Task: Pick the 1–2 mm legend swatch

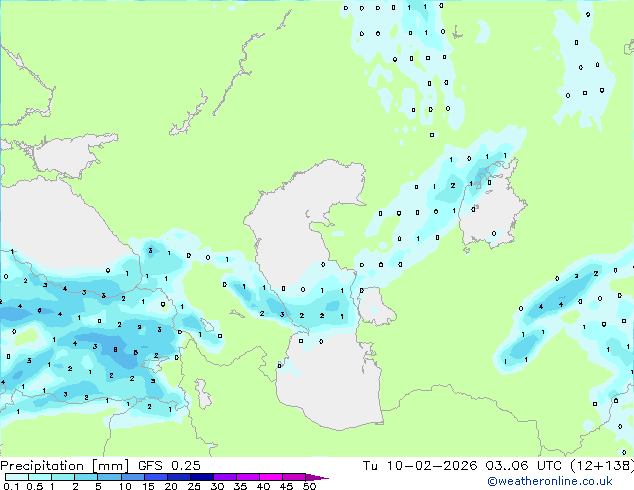Action: pos(63,477)
